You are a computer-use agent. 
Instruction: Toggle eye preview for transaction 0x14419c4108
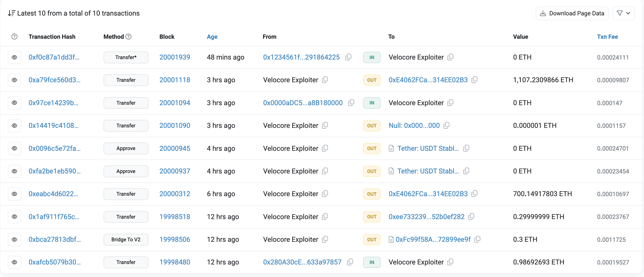pos(14,126)
